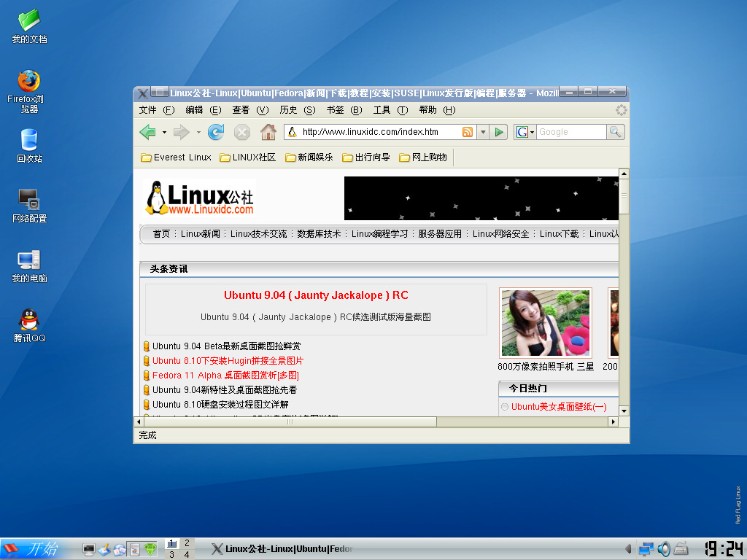Open the network configuration desktop icon

pos(29,206)
